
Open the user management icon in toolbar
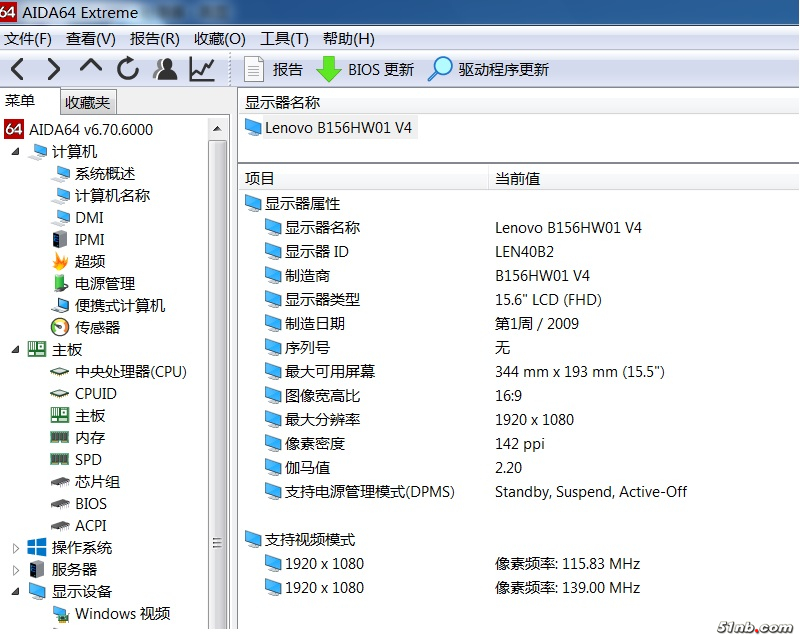[165, 69]
